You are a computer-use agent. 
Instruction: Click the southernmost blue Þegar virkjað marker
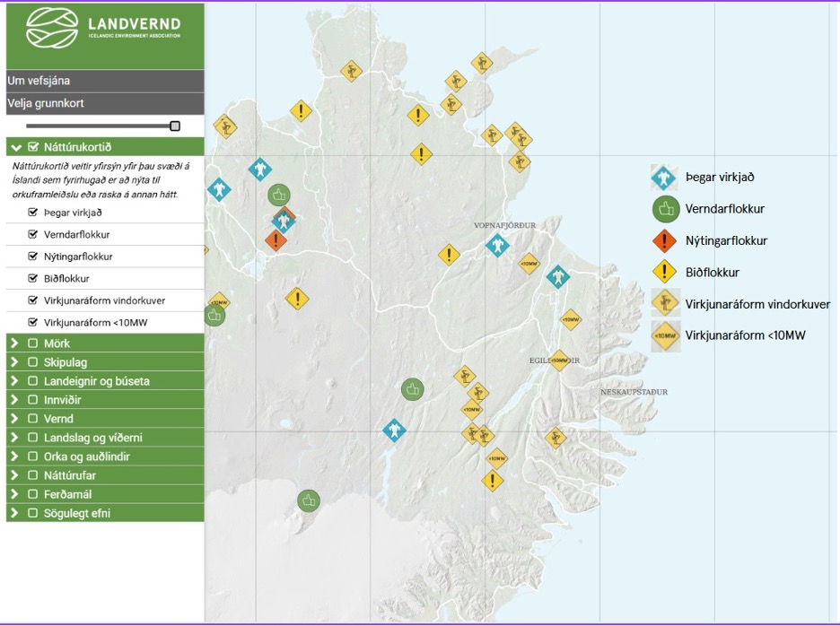tap(394, 430)
